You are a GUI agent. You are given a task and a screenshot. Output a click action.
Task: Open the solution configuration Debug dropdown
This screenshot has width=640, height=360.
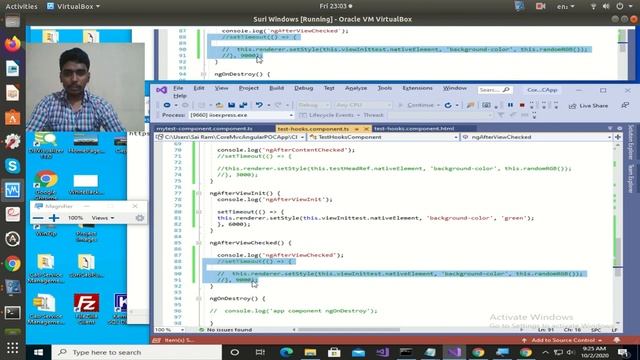click(313, 105)
